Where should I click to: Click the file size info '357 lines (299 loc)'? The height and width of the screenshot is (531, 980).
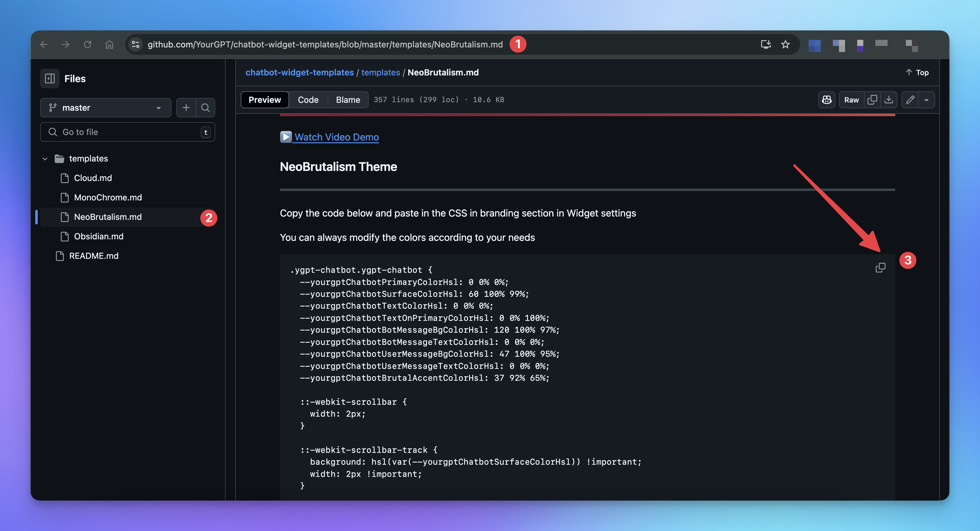[416, 100]
